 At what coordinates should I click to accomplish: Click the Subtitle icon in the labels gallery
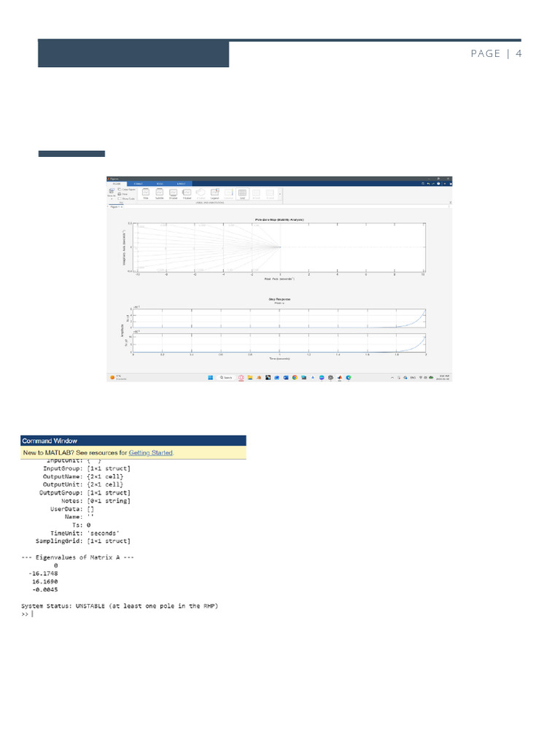point(160,193)
